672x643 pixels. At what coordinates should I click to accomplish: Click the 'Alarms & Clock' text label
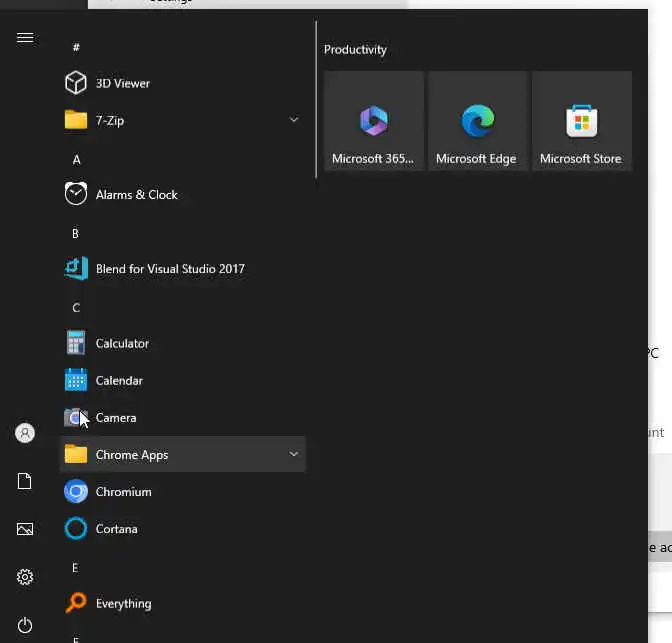tap(136, 195)
